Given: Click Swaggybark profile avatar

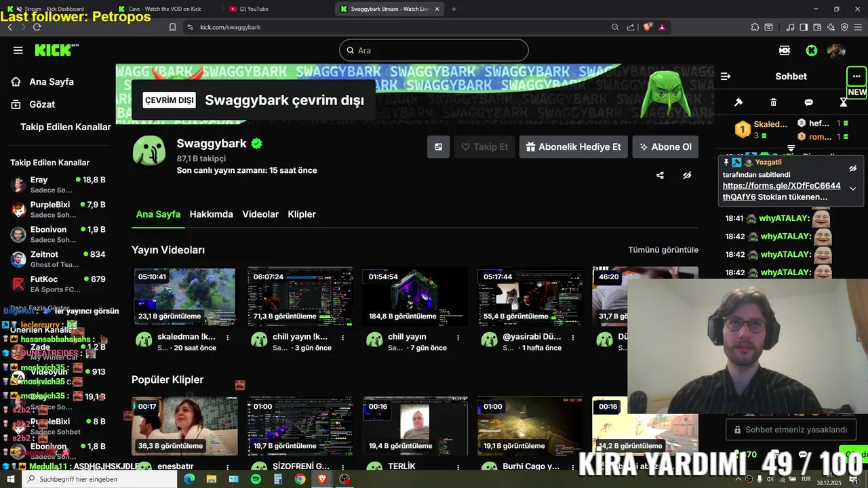Looking at the screenshot, I should click(x=149, y=150).
